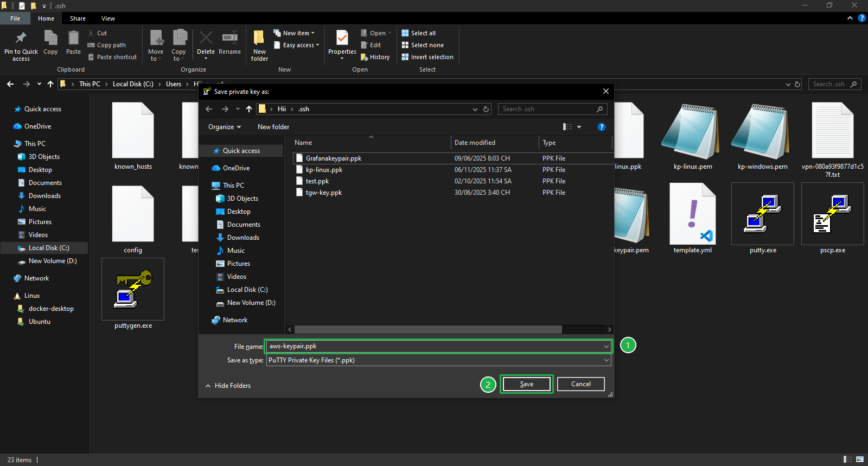
Task: Select pscp.exe file in Explorer
Action: [x=833, y=219]
